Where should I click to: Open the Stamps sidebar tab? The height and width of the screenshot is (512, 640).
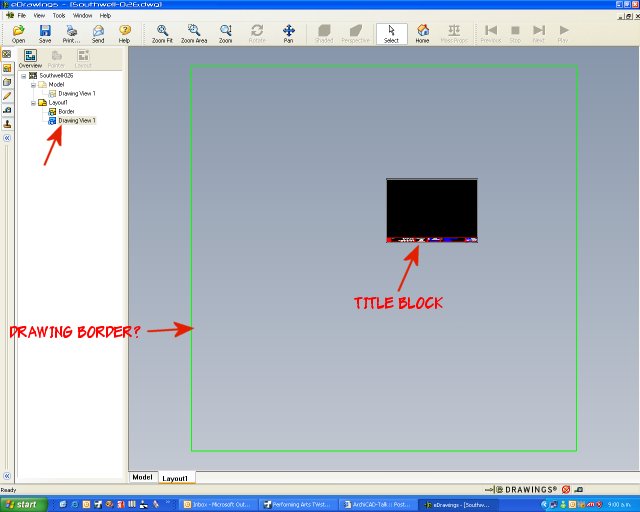point(7,124)
